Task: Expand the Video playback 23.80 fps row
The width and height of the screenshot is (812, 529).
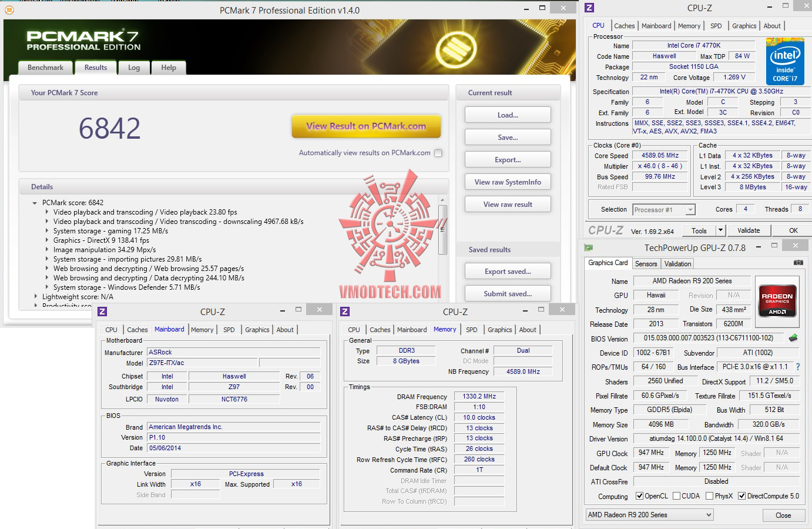Action: [x=47, y=212]
